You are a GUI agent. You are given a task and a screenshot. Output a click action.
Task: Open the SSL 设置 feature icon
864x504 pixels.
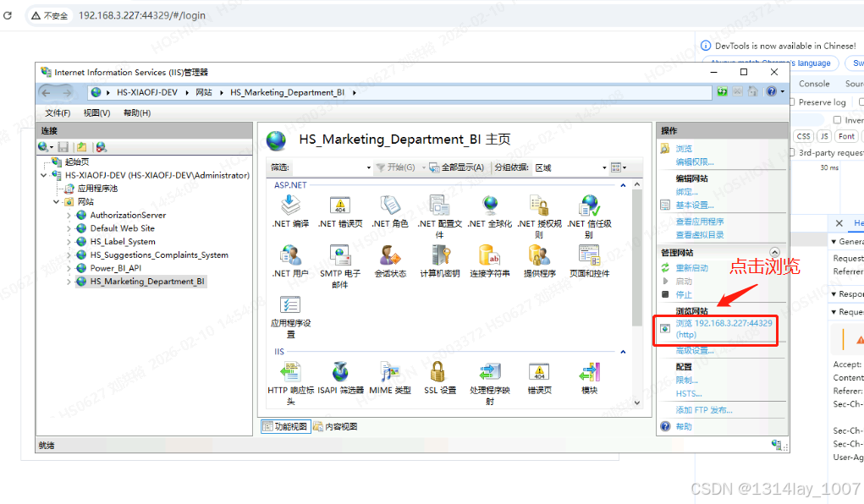440,372
